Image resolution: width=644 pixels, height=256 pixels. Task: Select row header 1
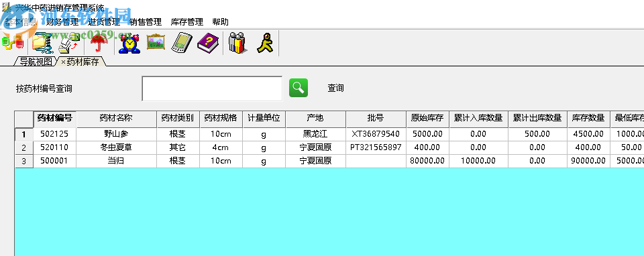(x=24, y=134)
